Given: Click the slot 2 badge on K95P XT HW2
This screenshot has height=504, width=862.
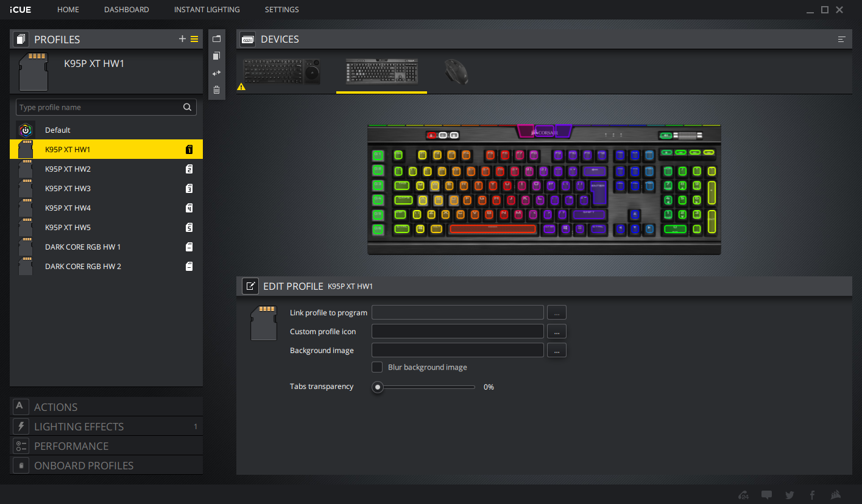Looking at the screenshot, I should 189,169.
